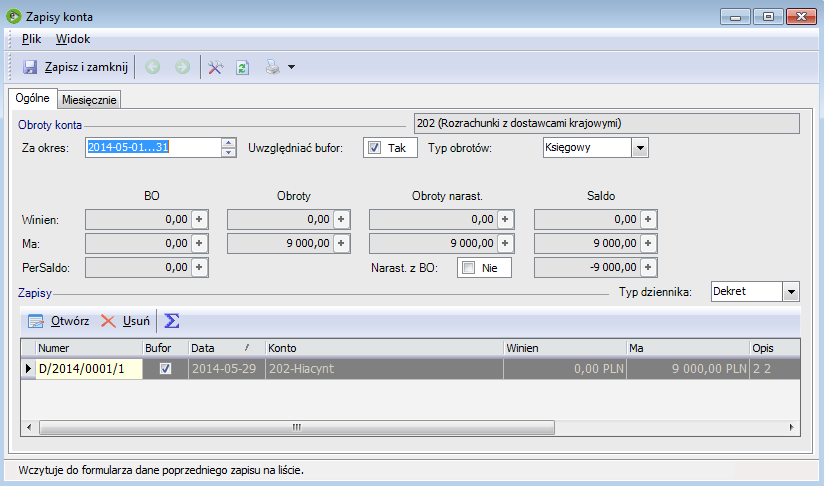Sort by the Ma column header
The width and height of the screenshot is (824, 486).
pos(688,348)
